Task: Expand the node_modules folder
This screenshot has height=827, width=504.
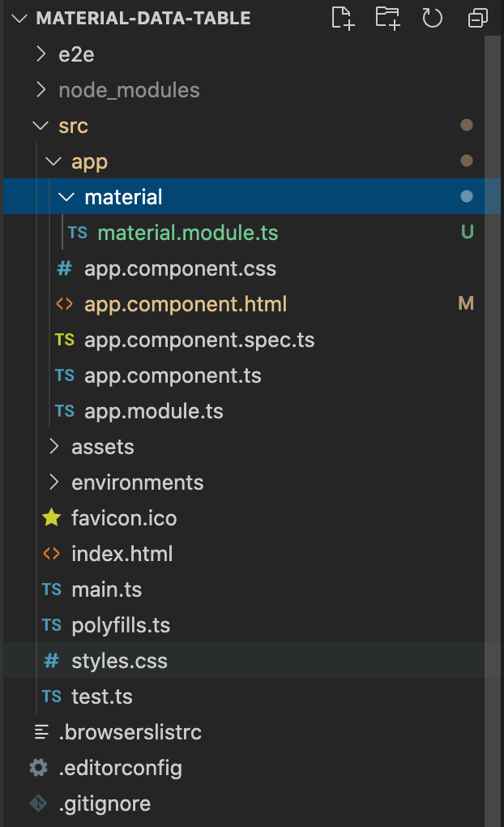Action: [x=41, y=90]
